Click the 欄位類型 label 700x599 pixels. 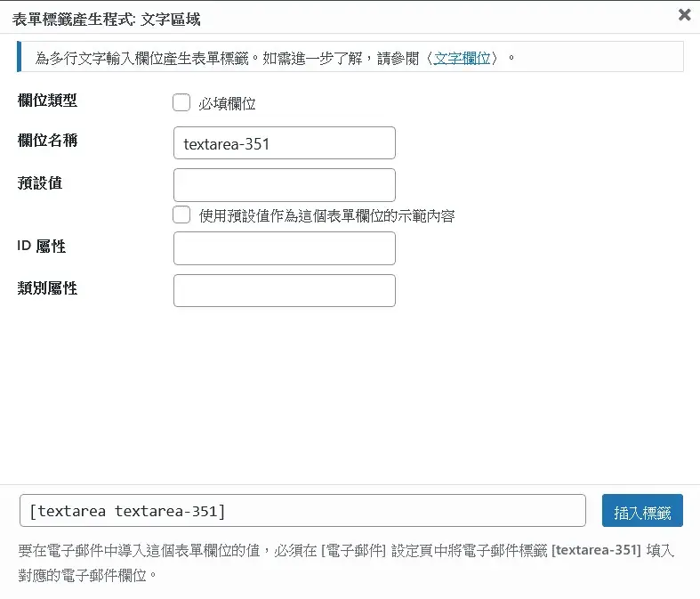(47, 100)
